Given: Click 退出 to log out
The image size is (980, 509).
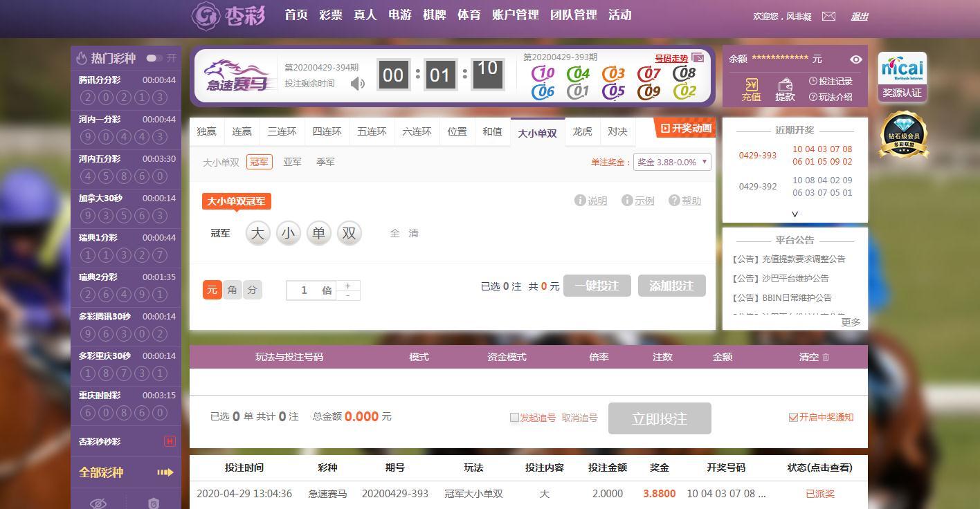Looking at the screenshot, I should 859,17.
